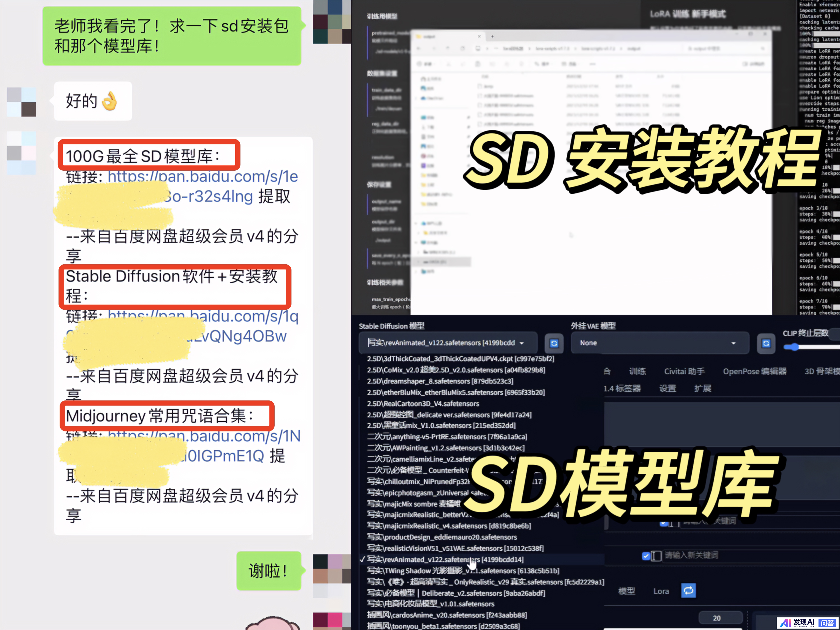Click the pixelated avatar beside 好的 message
The image size is (840, 630).
[x=21, y=102]
